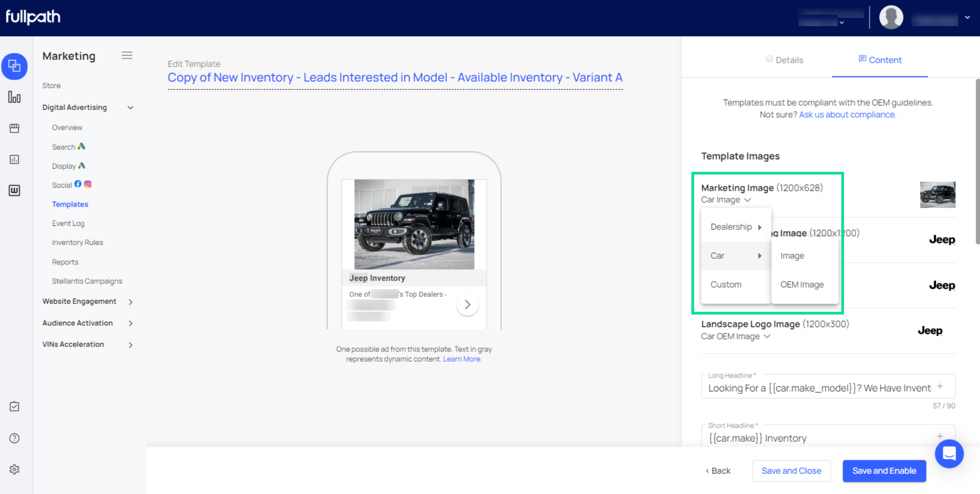The height and width of the screenshot is (494, 980).
Task: Open the account dropdown in the top bar
Action: pyautogui.click(x=968, y=17)
